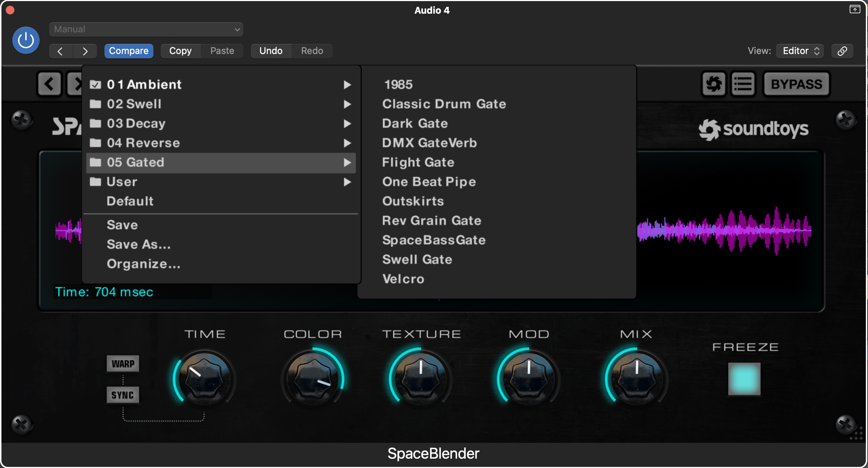This screenshot has height=468, width=868.
Task: Select the Default preset
Action: pos(130,201)
